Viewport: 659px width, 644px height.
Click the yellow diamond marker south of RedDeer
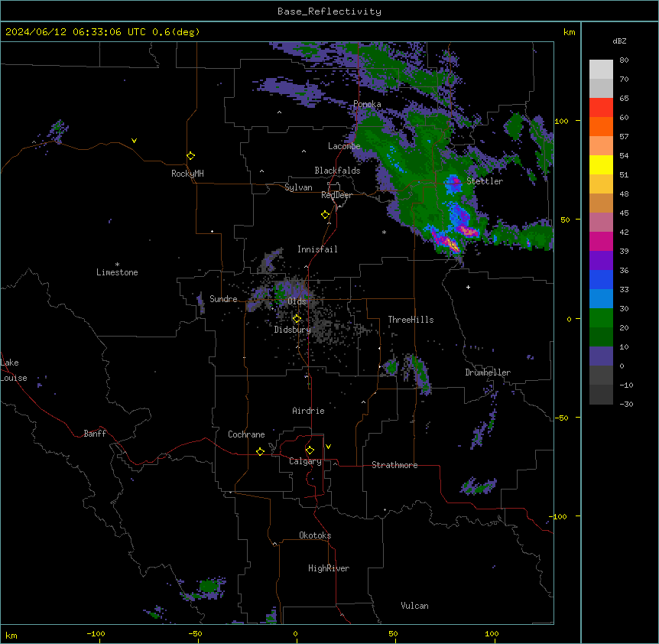[x=325, y=215]
